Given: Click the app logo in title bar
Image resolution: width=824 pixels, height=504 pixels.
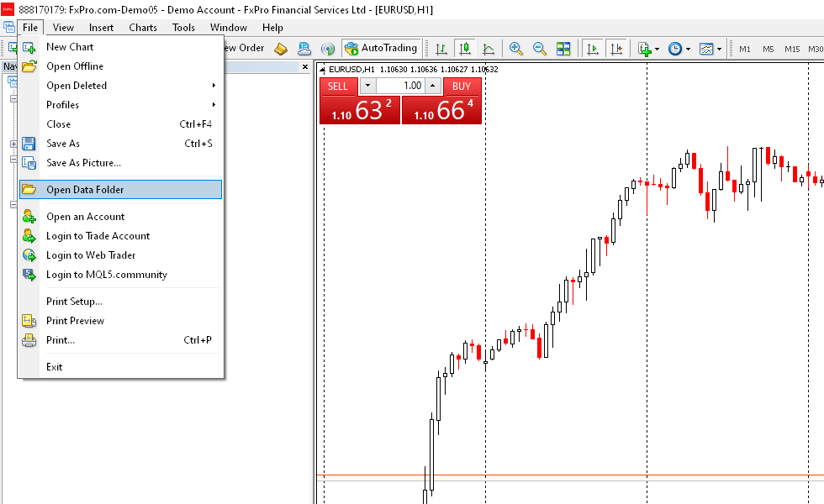Looking at the screenshot, I should click(x=8, y=9).
